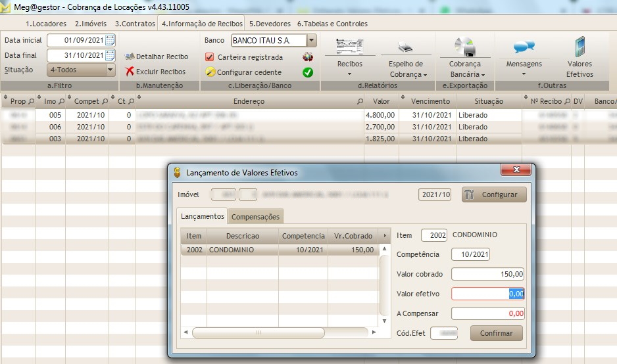Screen dimensions: 617x364
Task: Click the Valores Efetivos phone icon
Action: point(580,47)
